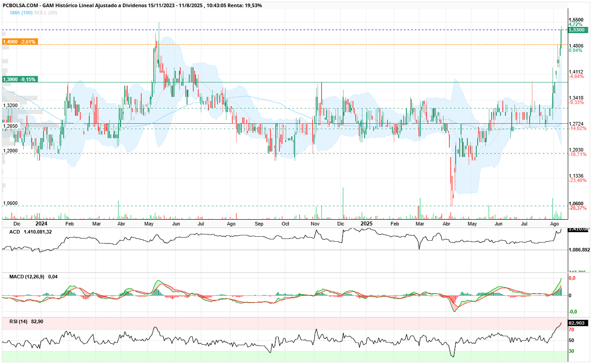Click the 1,2650 dotted level label
Image resolution: width=592 pixels, height=364 pixels.
[10, 126]
